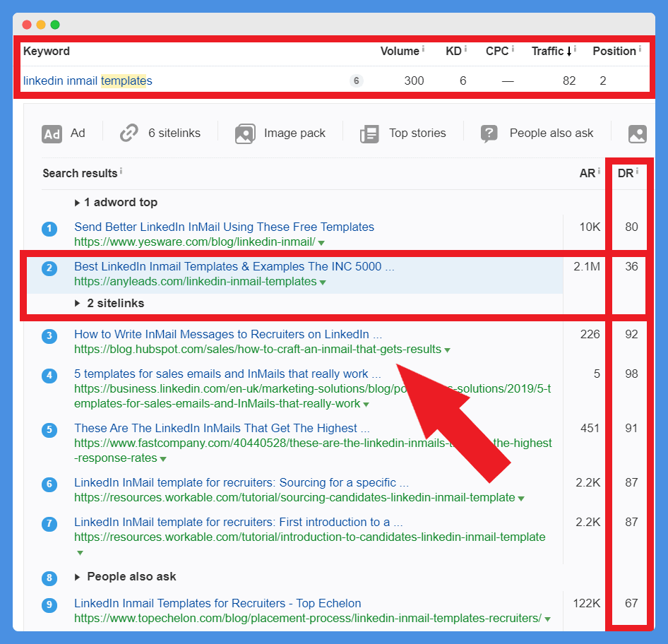Open the yesware.com blog URL
Screen dimensions: 668x644
[195, 242]
